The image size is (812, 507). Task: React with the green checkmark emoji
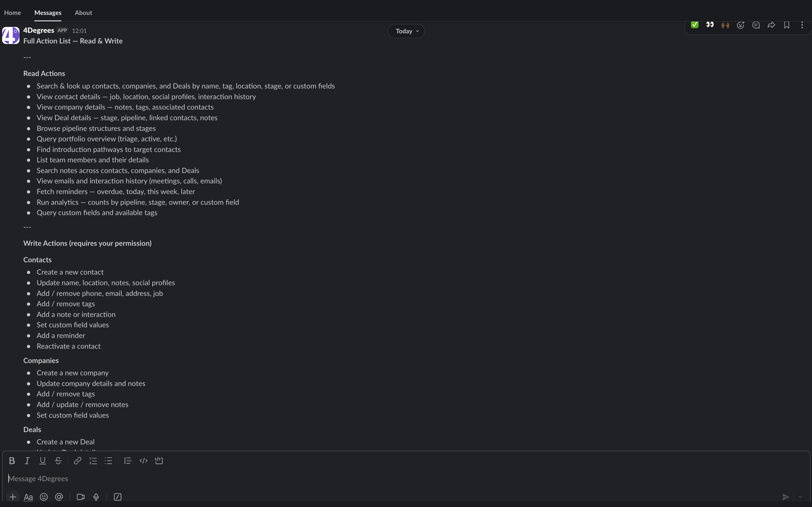tap(695, 25)
